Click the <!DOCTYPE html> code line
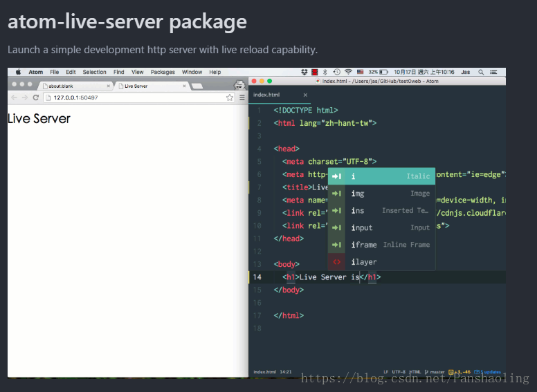 pos(305,110)
